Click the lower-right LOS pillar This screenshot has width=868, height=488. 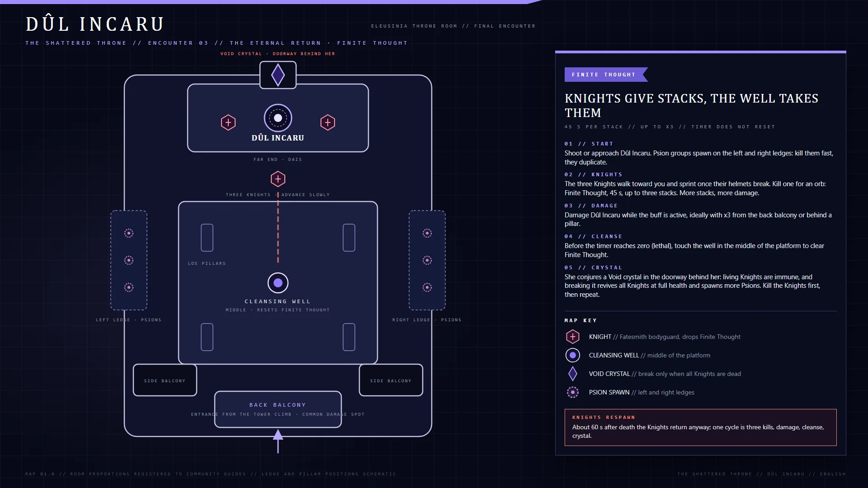(x=349, y=337)
